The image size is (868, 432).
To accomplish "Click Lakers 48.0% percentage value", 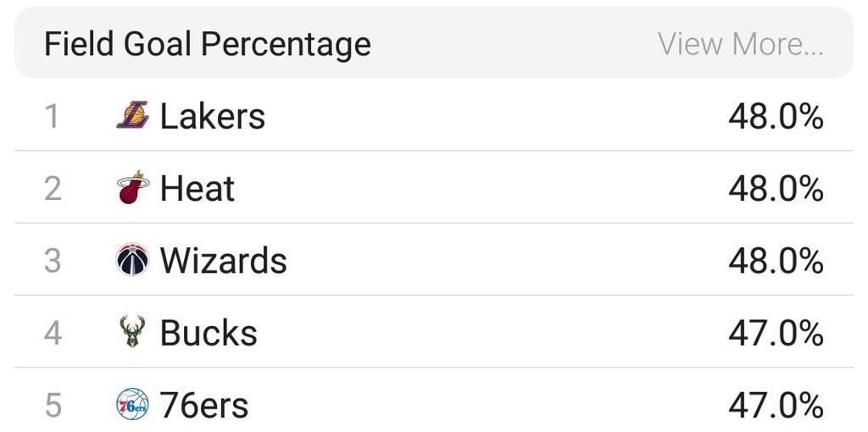I will pos(776,116).
